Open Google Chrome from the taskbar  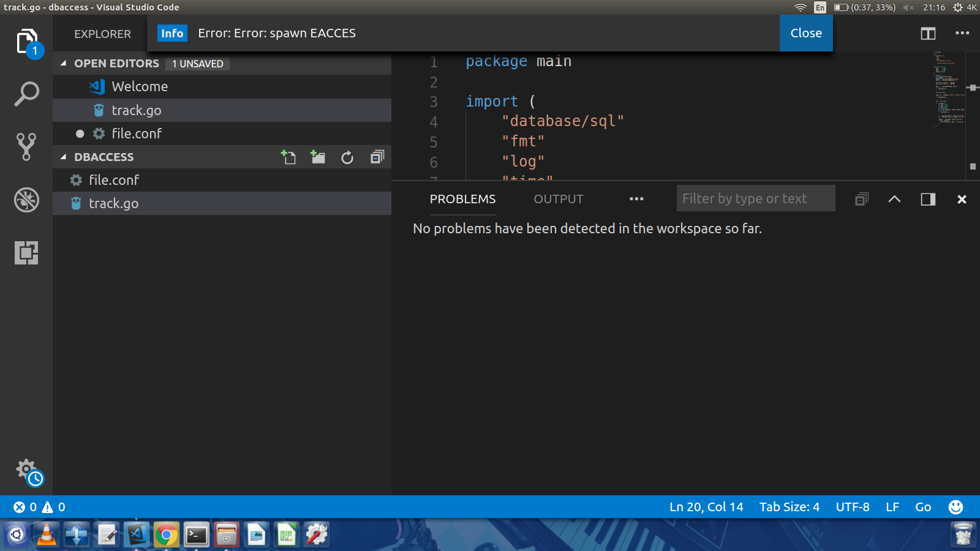click(167, 535)
